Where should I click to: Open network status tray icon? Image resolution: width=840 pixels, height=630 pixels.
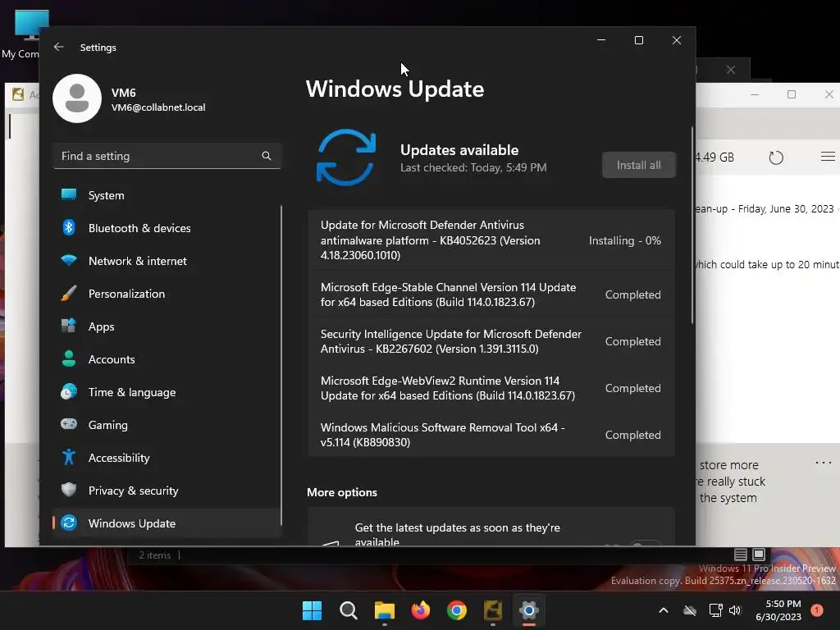coord(715,610)
